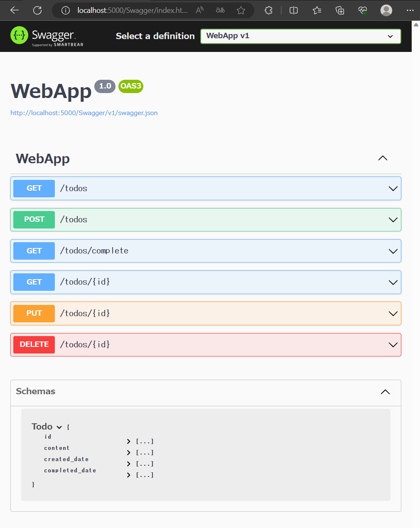Open the browser extensions puzzle icon
Viewport: 420px width, 528px height.
[268, 10]
